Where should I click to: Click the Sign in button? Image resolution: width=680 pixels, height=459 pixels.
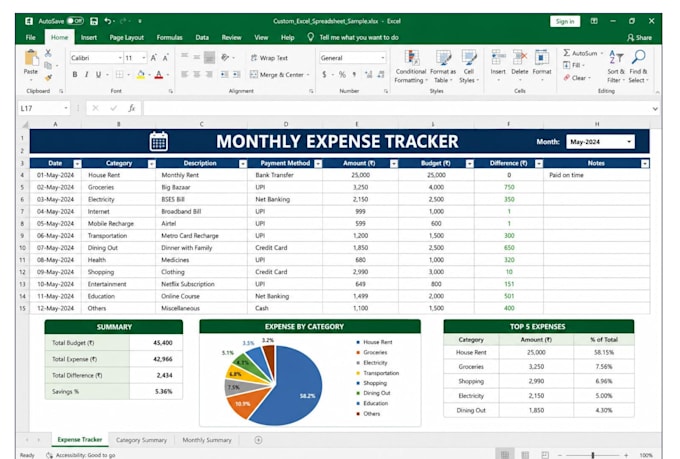[565, 21]
